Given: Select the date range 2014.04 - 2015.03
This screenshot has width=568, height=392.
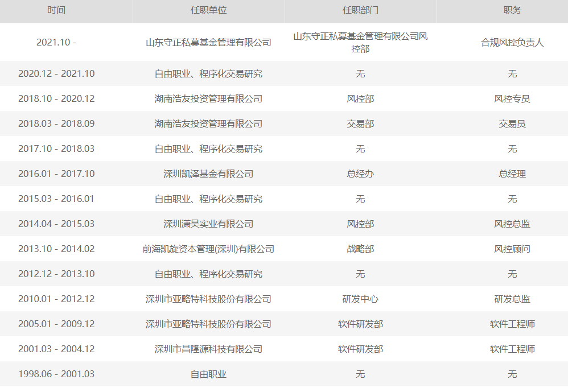Looking at the screenshot, I should (56, 224).
